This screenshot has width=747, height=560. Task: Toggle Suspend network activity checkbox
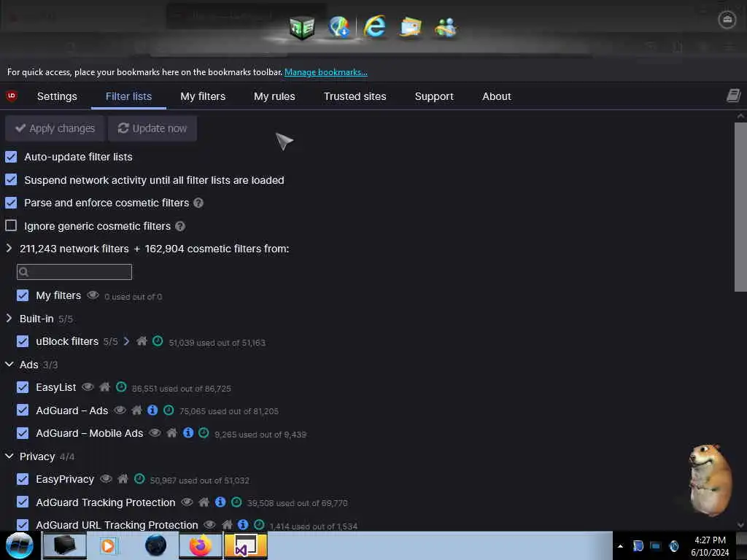(x=11, y=179)
